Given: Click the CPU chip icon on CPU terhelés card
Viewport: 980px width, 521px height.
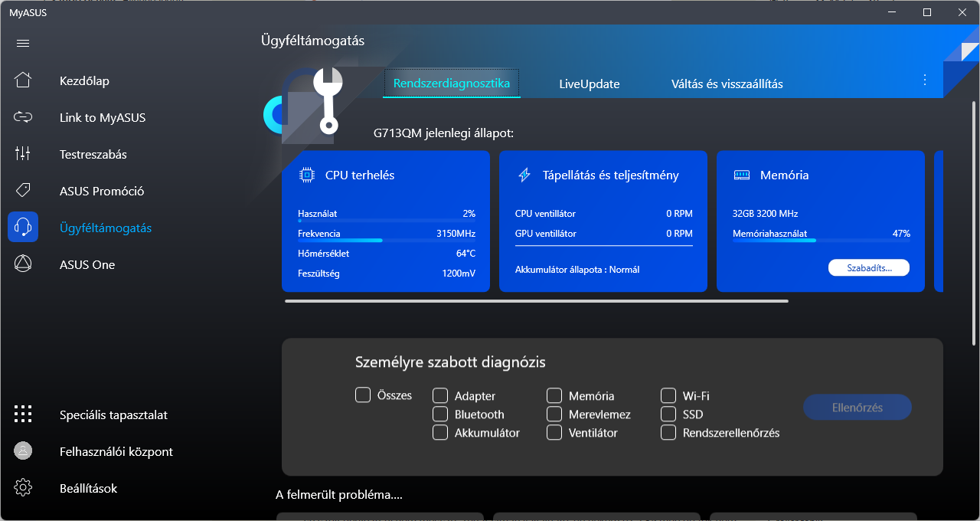Looking at the screenshot, I should (307, 175).
